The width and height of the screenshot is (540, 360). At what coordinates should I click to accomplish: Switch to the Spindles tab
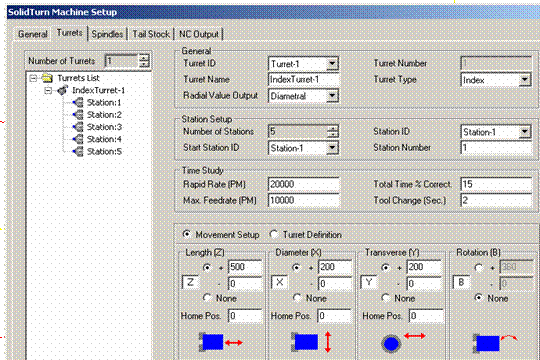[107, 34]
